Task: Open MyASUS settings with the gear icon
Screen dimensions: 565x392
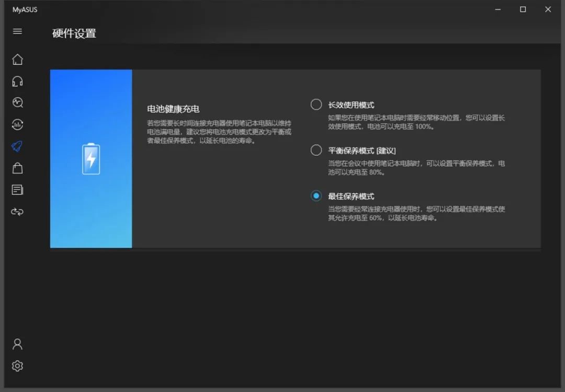Action: point(17,365)
